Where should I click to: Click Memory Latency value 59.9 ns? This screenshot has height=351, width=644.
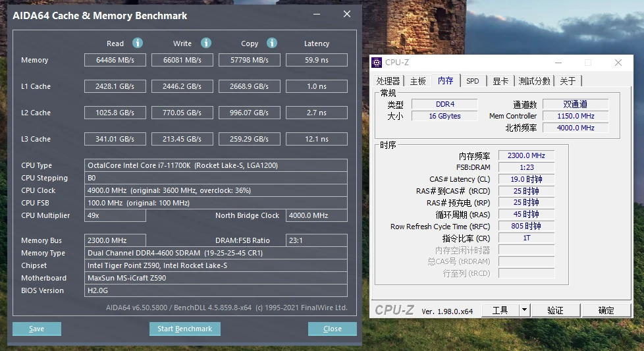click(317, 60)
